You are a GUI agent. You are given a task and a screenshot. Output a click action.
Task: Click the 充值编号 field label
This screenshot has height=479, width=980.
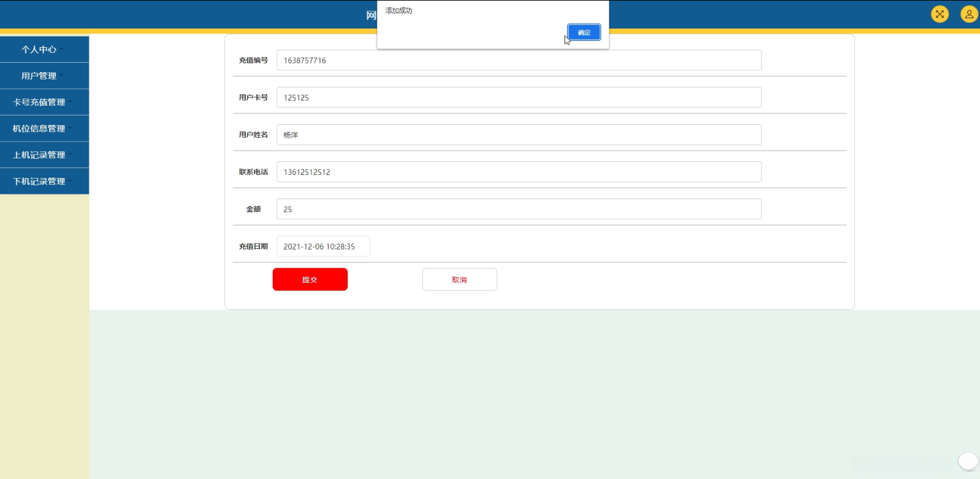(253, 60)
